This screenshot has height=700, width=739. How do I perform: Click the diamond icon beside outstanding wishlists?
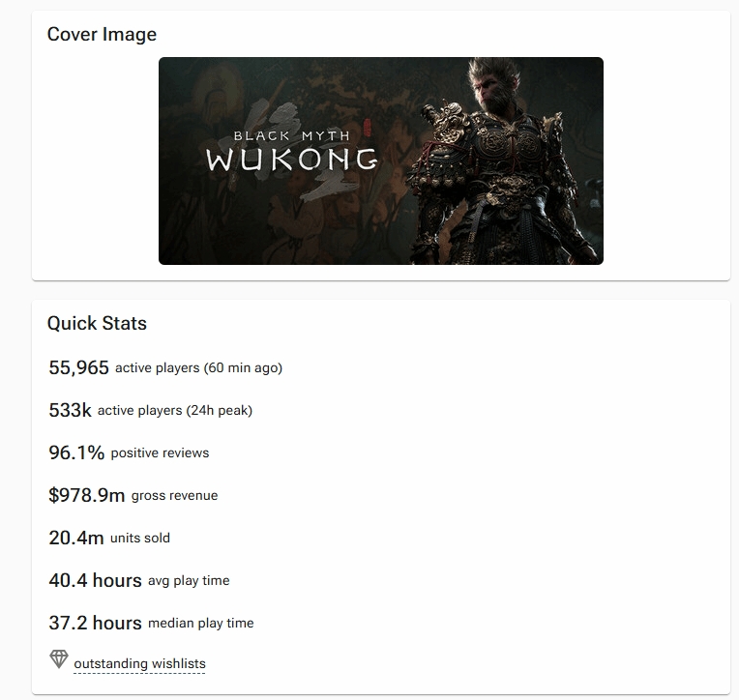(x=59, y=659)
